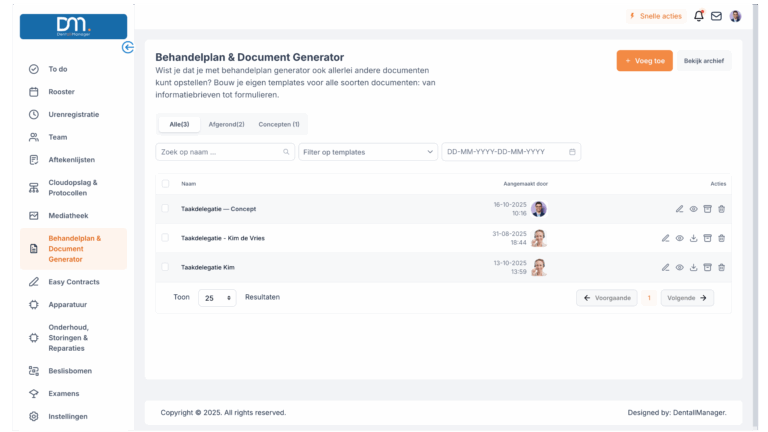Go to Volgende page
The width and height of the screenshot is (768, 432).
click(687, 298)
